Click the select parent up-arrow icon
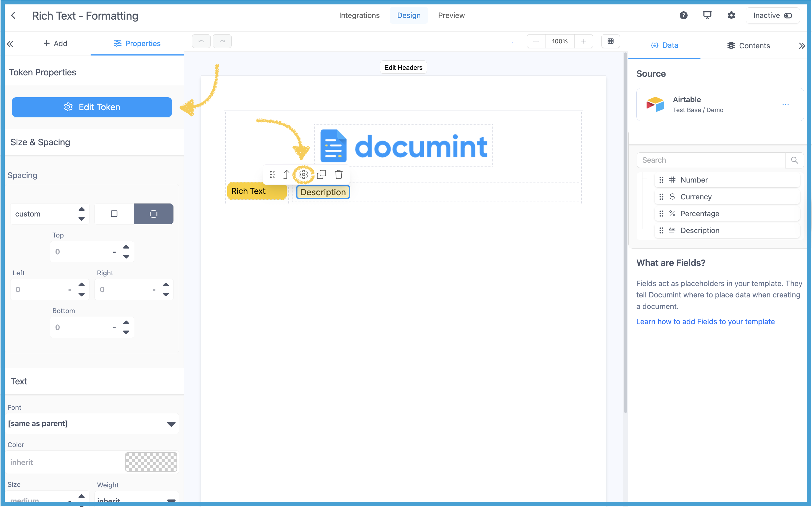 coord(286,174)
